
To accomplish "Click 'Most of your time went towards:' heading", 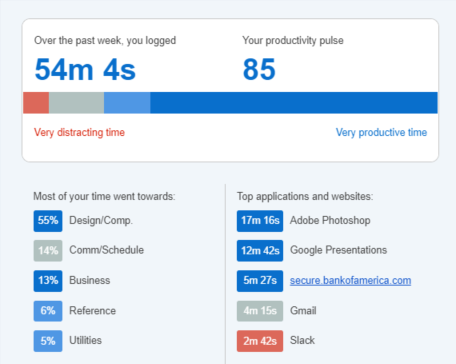I will (x=104, y=196).
